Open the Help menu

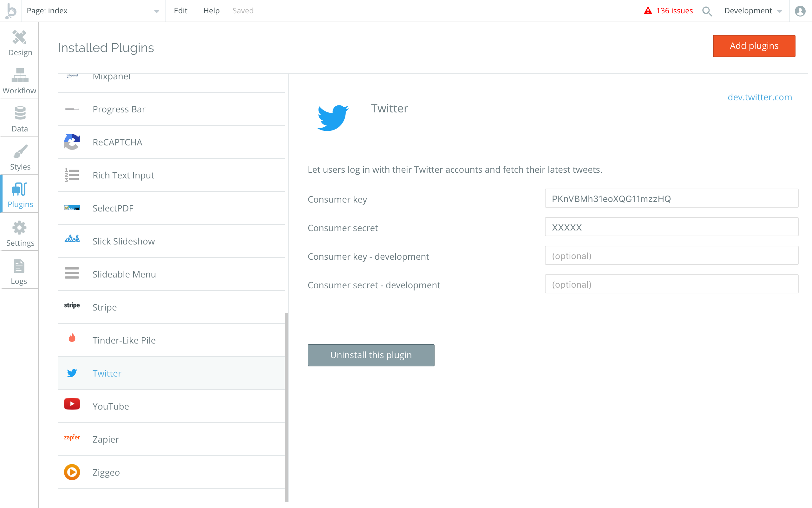[x=211, y=11]
